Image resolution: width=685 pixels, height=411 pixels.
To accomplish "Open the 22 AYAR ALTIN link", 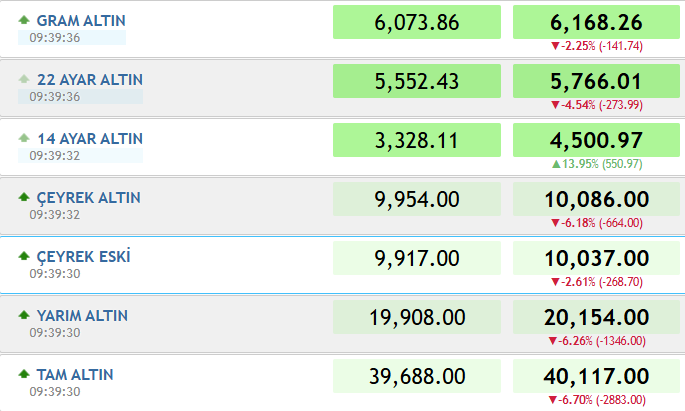I will point(90,79).
